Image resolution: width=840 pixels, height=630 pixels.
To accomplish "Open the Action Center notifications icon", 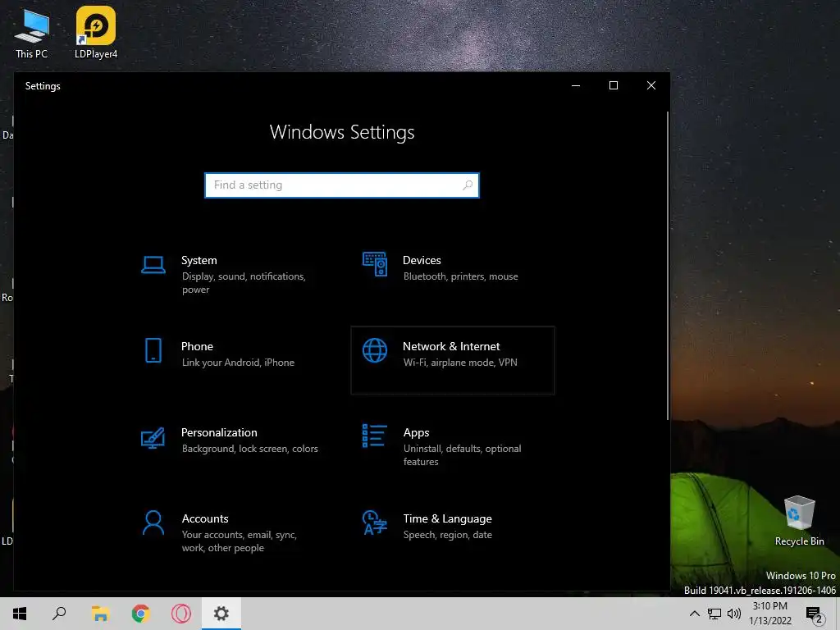I will pyautogui.click(x=815, y=614).
